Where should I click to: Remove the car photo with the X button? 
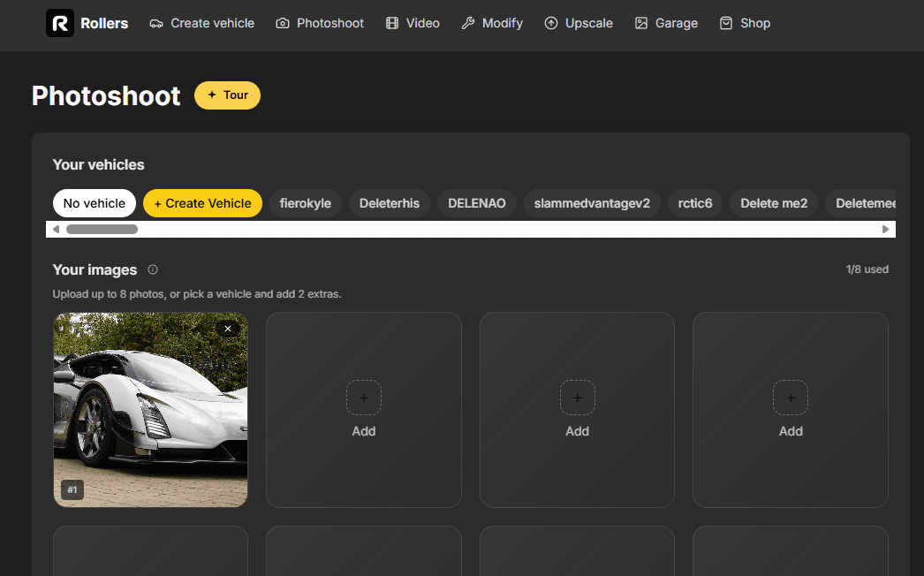click(228, 329)
